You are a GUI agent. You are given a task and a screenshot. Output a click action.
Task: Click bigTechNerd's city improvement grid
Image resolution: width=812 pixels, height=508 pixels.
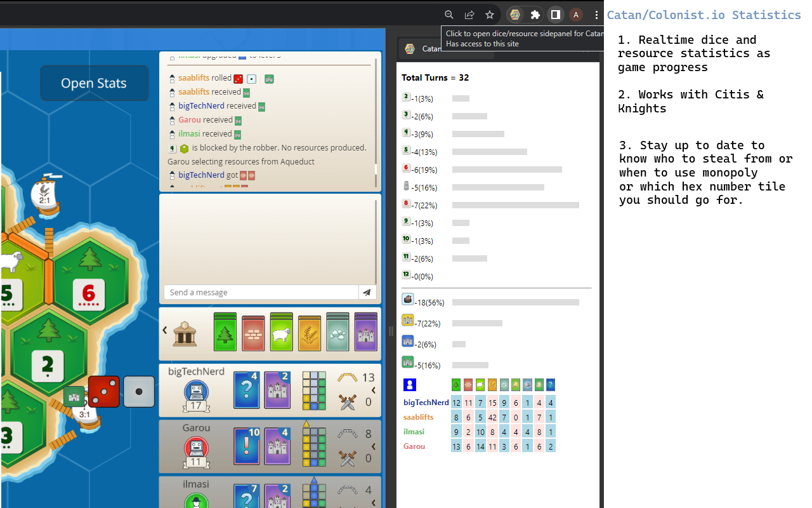pos(314,391)
